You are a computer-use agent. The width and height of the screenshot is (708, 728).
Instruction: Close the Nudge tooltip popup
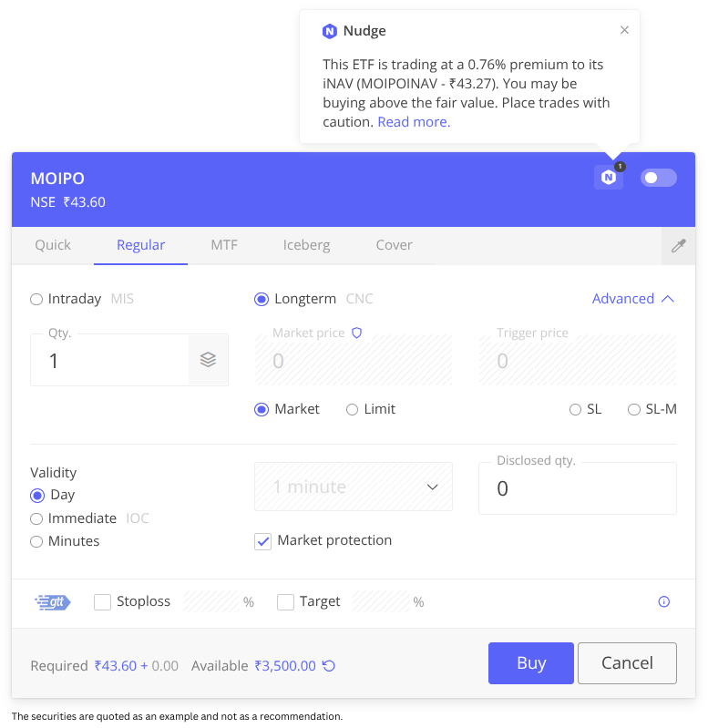tap(624, 30)
